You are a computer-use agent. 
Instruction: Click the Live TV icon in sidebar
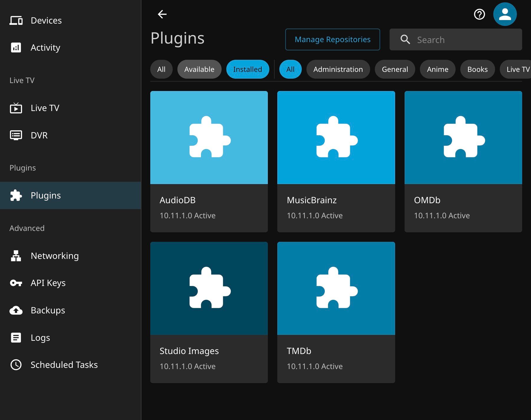tap(16, 108)
